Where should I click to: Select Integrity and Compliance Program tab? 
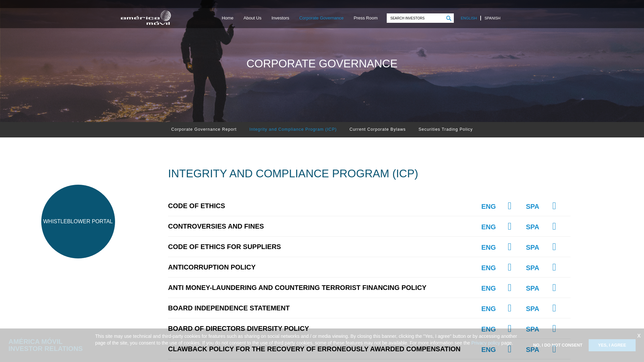(293, 129)
